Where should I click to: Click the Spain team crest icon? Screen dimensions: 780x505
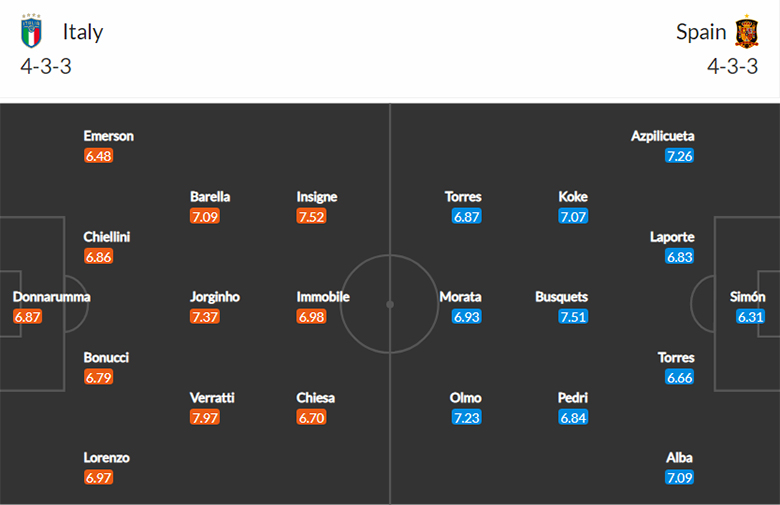[747, 31]
